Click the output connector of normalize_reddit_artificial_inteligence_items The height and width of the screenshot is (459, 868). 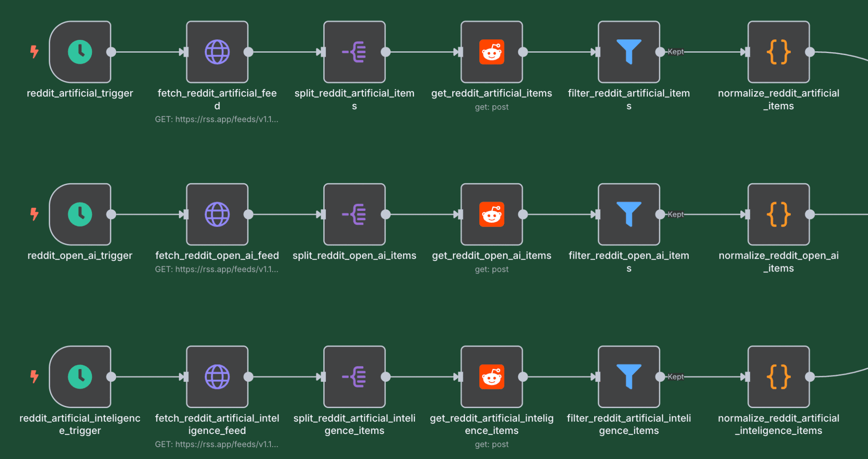(x=810, y=377)
